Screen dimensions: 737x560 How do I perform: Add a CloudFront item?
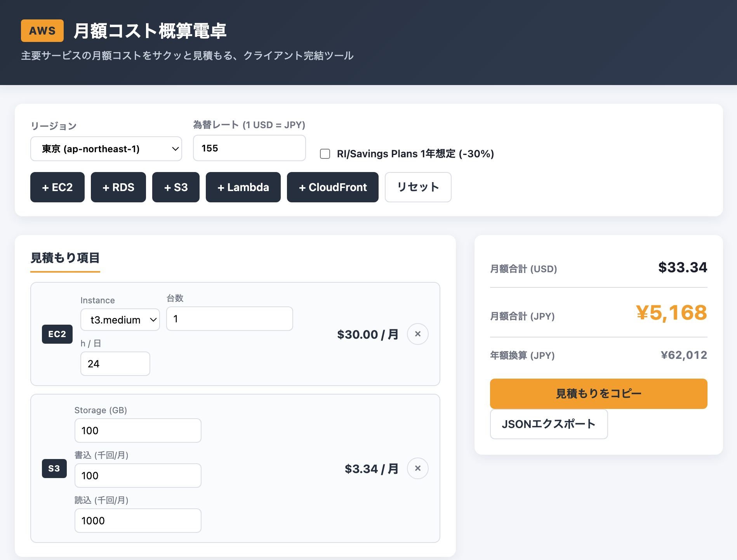pyautogui.click(x=333, y=187)
